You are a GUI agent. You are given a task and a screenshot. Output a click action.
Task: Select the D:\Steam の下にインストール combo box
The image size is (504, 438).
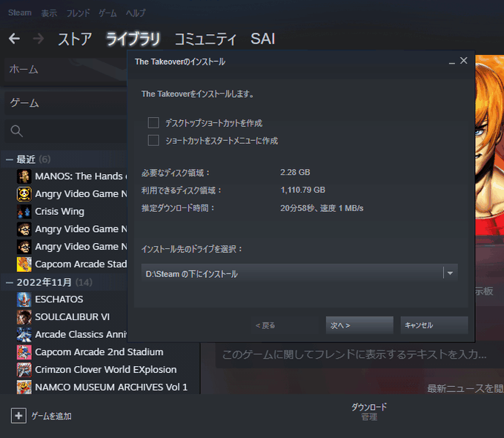[299, 273]
